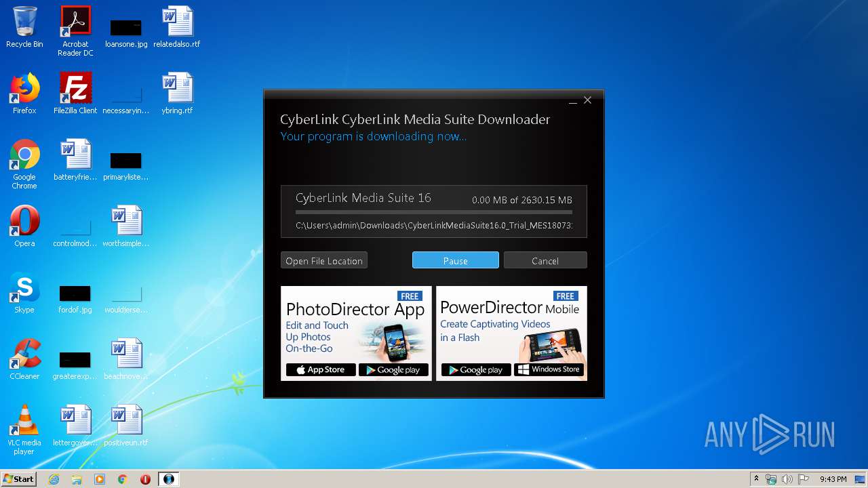Open Windows Explorer folder in taskbar

(x=77, y=479)
